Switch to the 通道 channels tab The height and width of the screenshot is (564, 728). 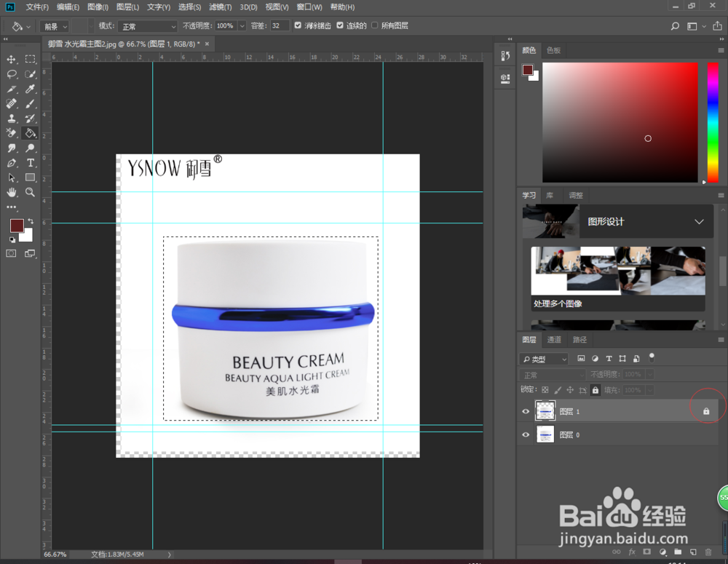pyautogui.click(x=554, y=340)
